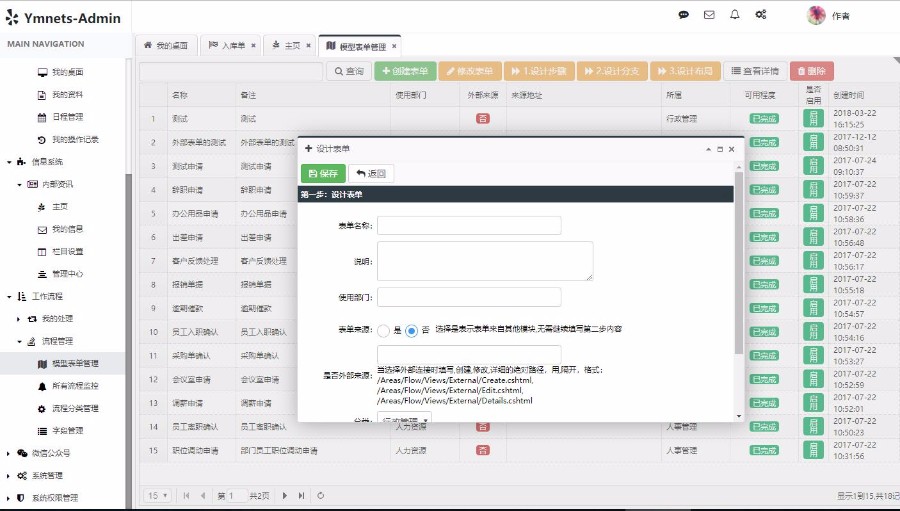900x511 pixels.
Task: Toggle 启用 switch for 员工离职确认 row
Action: click(813, 427)
